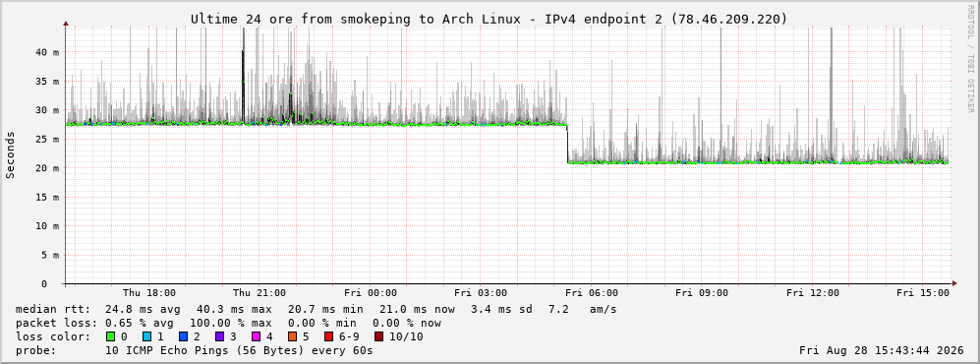Click the Fri 12:00 time axis label

(x=813, y=293)
